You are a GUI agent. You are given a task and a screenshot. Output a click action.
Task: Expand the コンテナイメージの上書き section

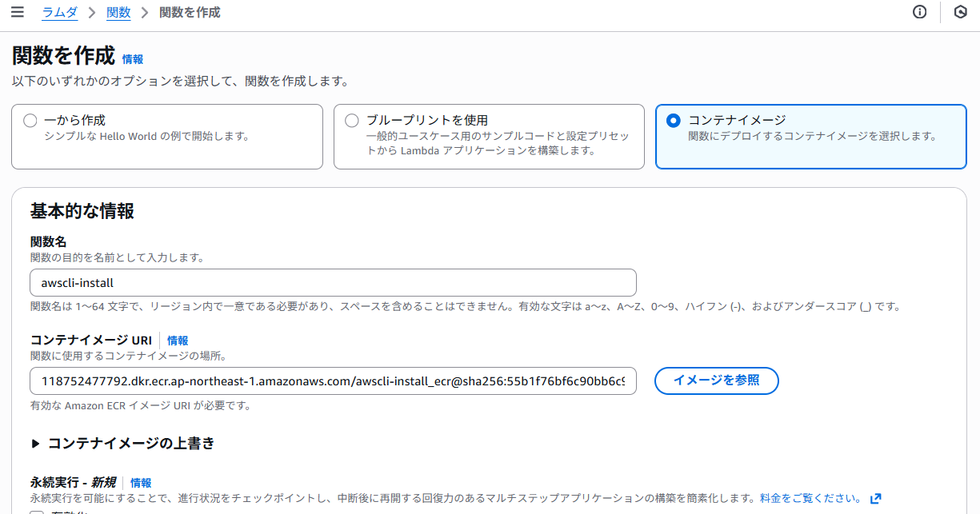coord(35,444)
